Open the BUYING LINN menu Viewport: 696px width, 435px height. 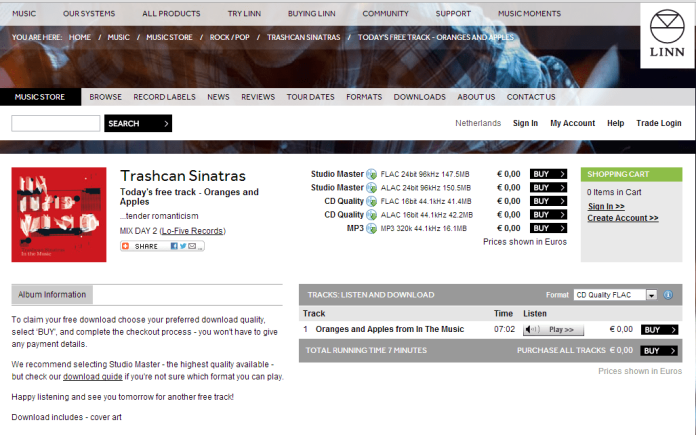pyautogui.click(x=312, y=14)
